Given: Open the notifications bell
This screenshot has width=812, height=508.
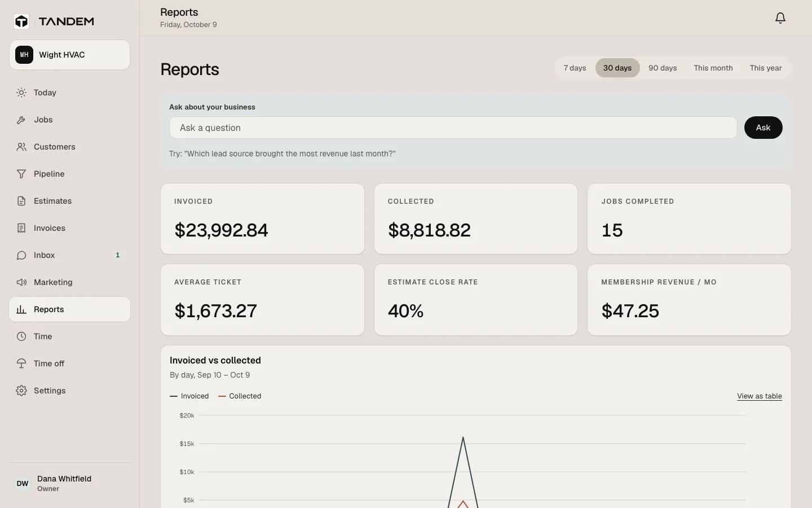Looking at the screenshot, I should pos(780,18).
